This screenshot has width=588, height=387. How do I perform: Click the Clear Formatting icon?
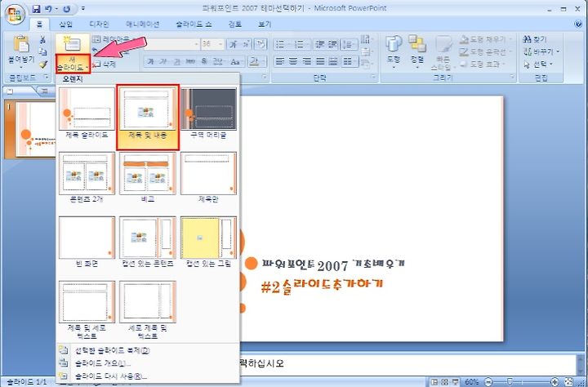[261, 44]
